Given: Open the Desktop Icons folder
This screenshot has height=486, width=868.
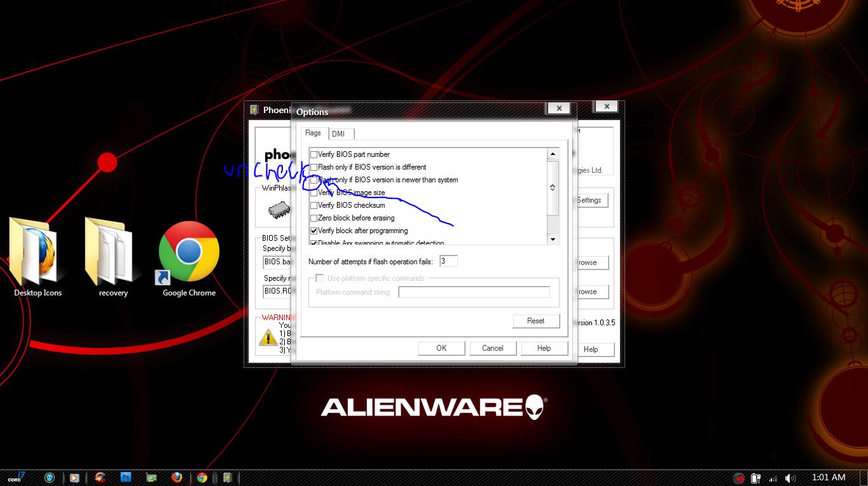Looking at the screenshot, I should 38,258.
